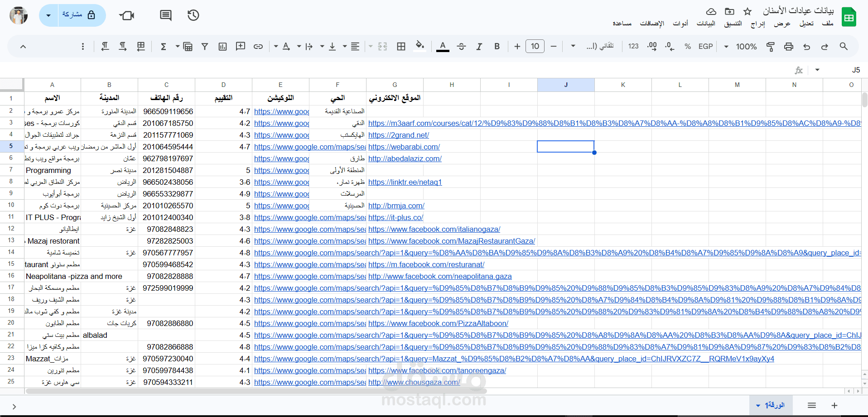Set cell direction to right-to-left
The height and width of the screenshot is (417, 868).
(x=105, y=46)
